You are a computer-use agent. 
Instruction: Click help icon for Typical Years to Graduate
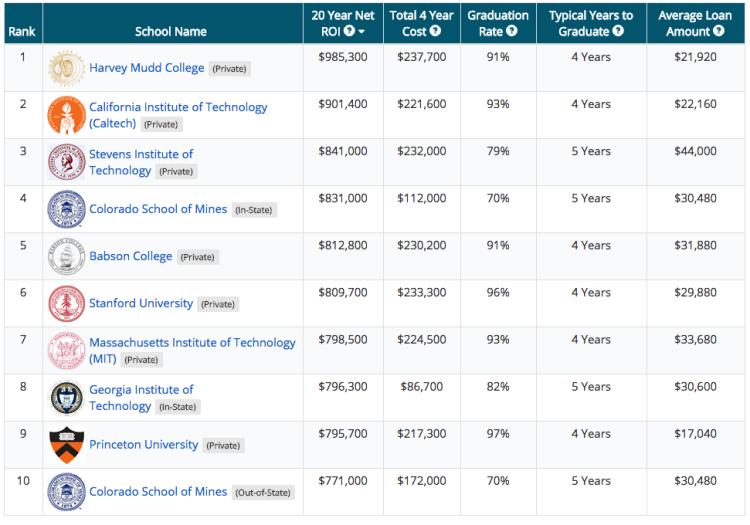pos(618,31)
